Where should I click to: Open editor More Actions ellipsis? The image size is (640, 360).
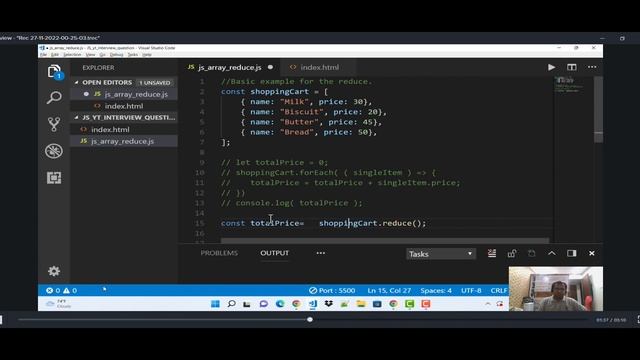click(592, 67)
